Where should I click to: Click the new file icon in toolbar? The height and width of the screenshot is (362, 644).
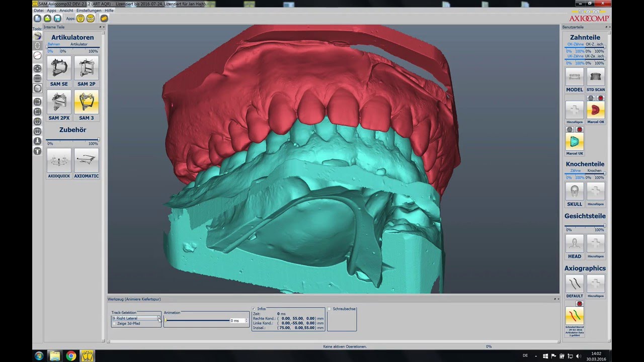coord(37,19)
